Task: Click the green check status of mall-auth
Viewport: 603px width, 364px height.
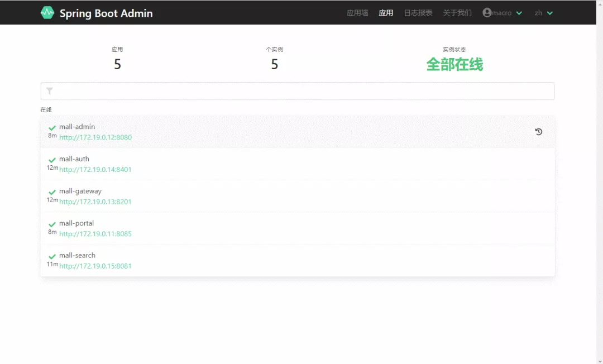Action: [52, 160]
